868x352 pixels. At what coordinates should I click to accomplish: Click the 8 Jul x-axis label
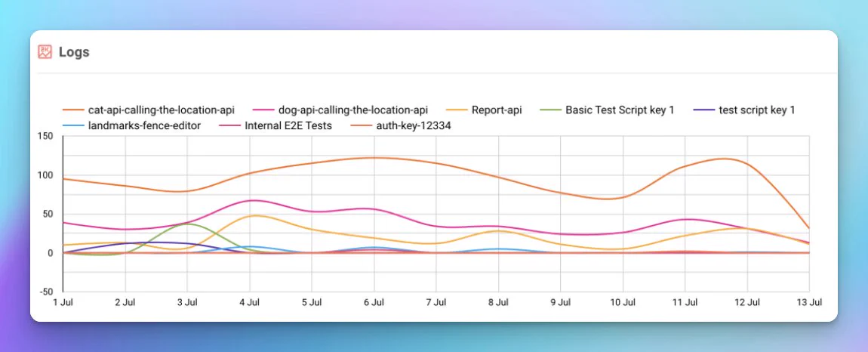[498, 303]
